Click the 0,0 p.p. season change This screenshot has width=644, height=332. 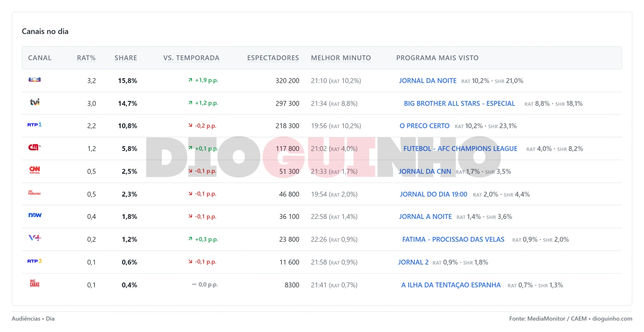[205, 284]
